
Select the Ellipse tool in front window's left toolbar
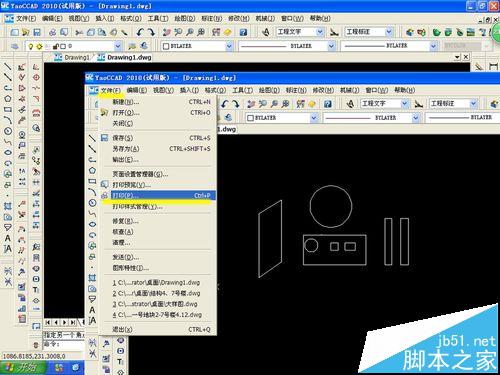click(92, 224)
